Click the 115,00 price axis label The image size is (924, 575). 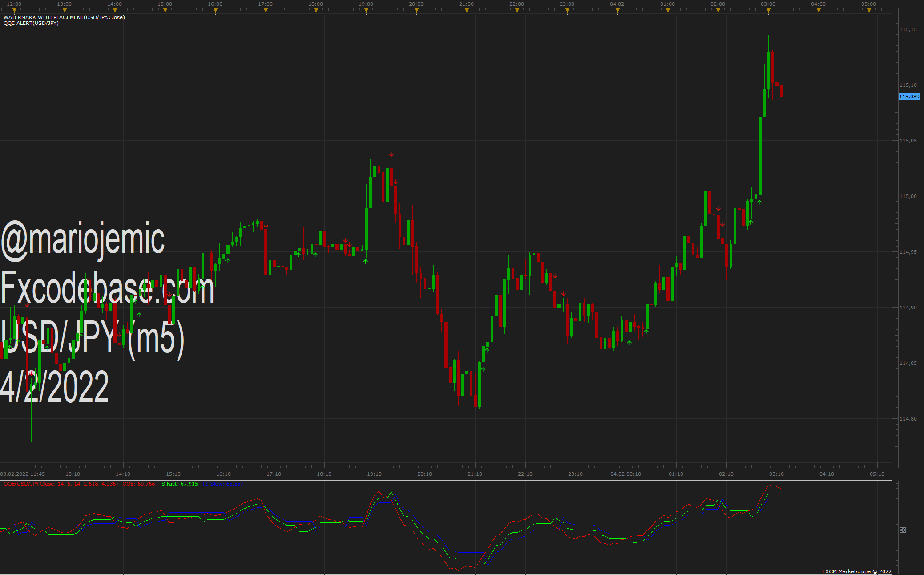pos(908,196)
